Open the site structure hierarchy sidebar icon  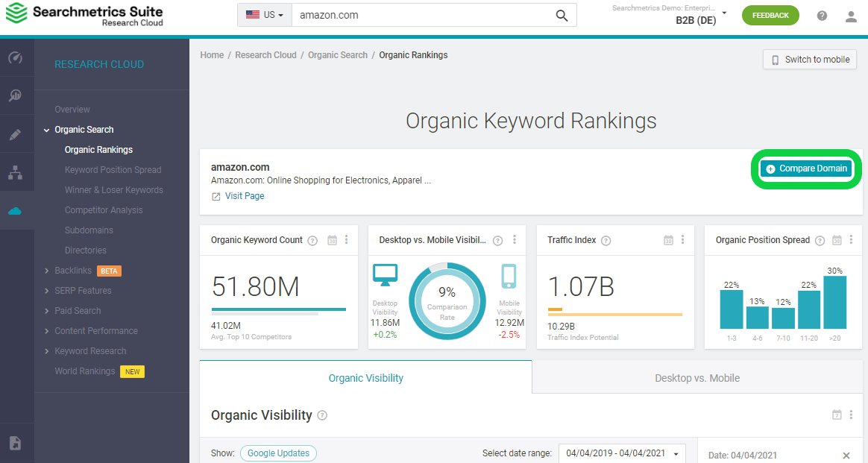(16, 172)
